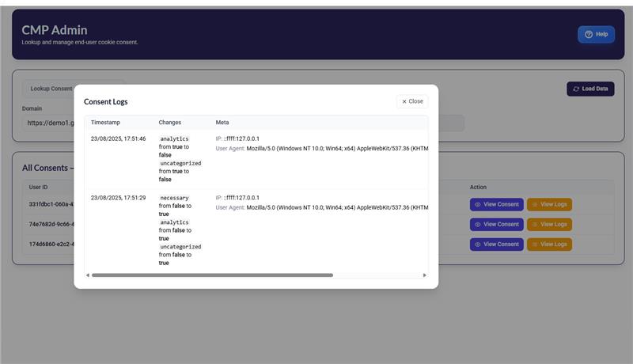Click list icon on second row View Logs
This screenshot has height=364, width=633.
tap(535, 224)
